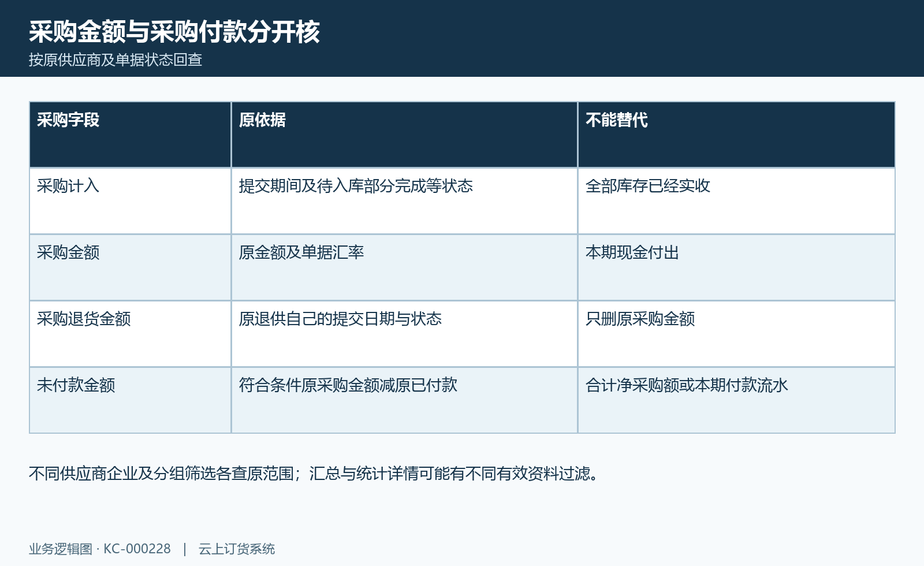
Task: Click the cell 全部库存已经实收
Action: coord(736,201)
